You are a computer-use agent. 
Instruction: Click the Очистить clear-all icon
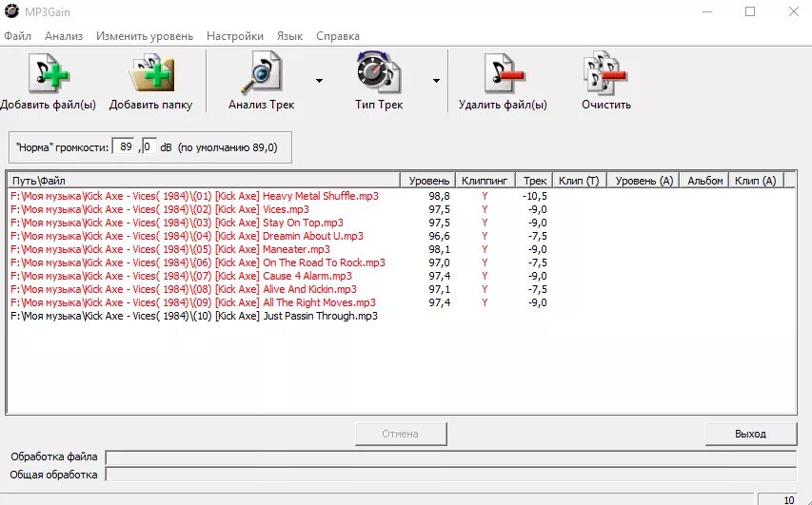(605, 73)
